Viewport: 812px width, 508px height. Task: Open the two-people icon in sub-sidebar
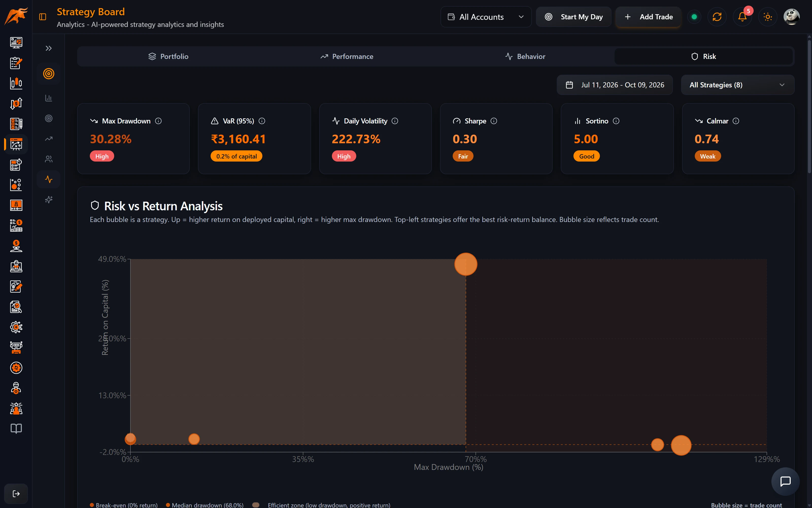pyautogui.click(x=49, y=159)
